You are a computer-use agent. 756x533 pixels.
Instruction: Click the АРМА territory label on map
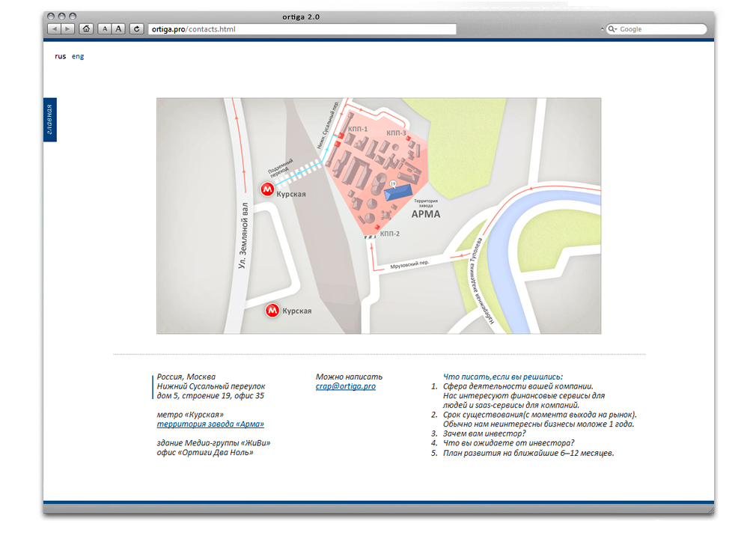coord(426,214)
